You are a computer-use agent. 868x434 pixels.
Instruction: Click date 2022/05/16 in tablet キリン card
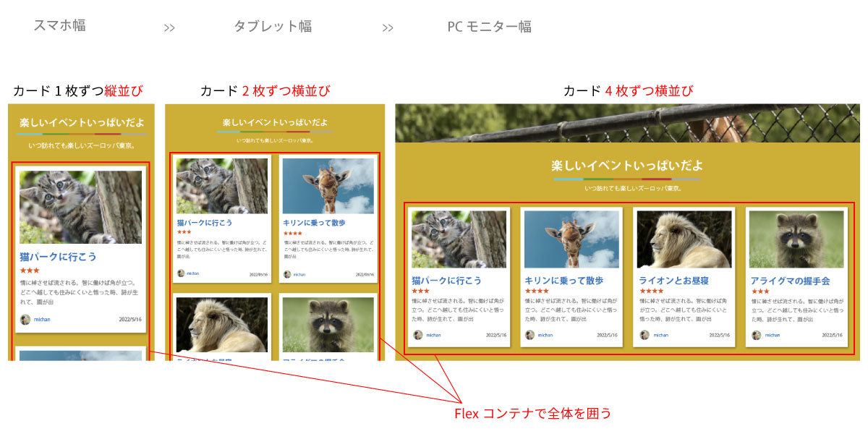pos(365,275)
